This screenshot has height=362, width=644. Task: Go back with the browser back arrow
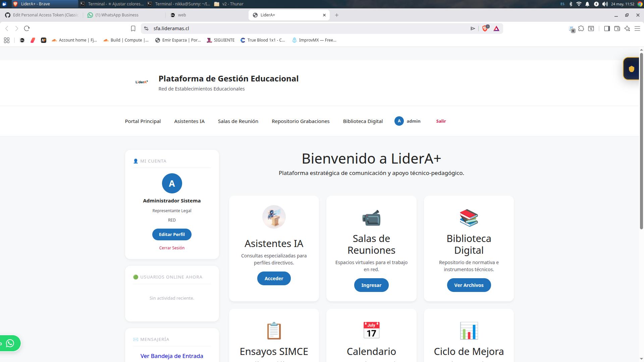[x=7, y=28]
